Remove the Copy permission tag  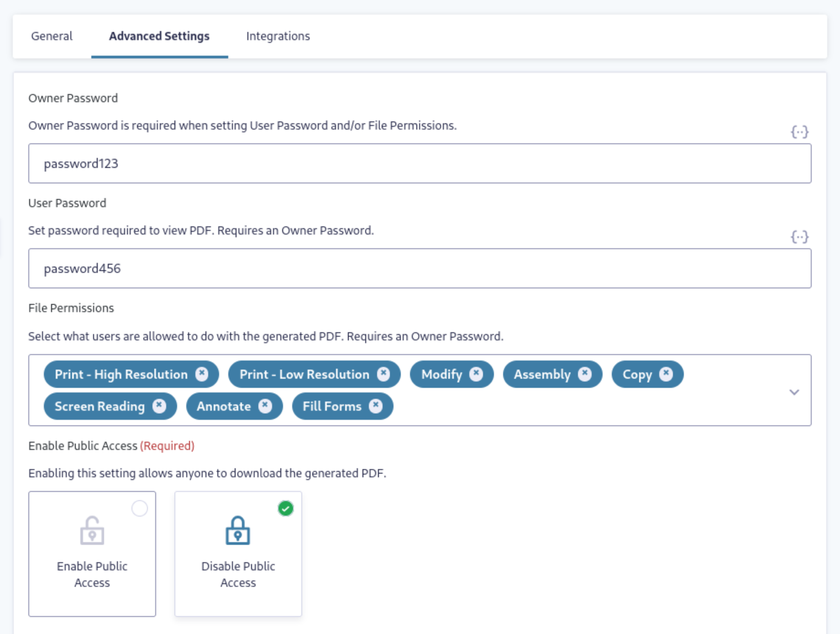(667, 374)
